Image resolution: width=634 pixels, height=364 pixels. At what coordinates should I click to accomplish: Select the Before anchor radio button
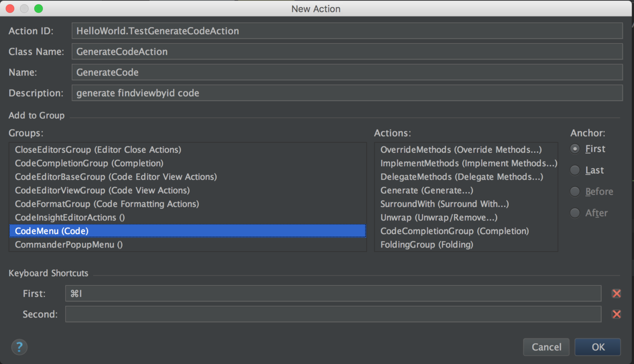coord(575,192)
